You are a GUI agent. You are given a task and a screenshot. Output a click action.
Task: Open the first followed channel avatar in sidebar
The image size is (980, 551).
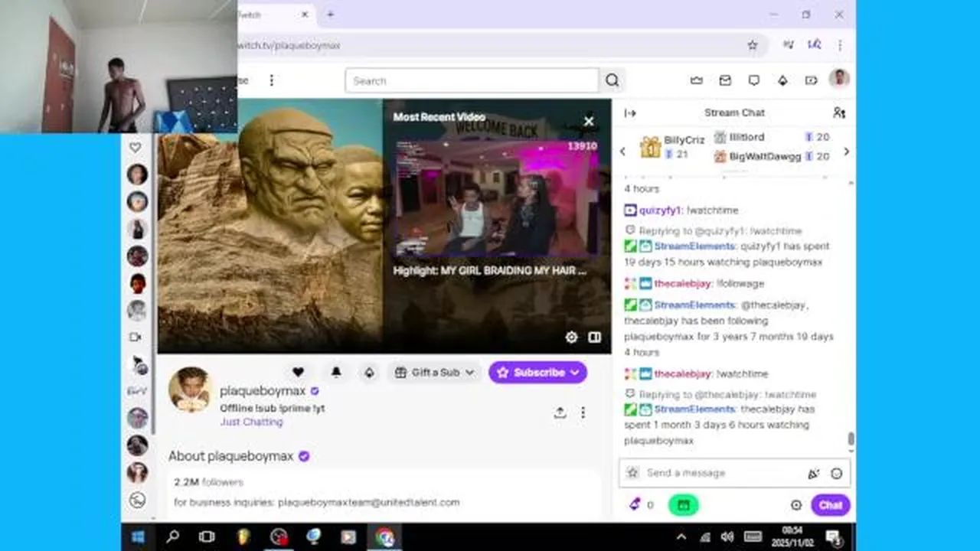(137, 174)
